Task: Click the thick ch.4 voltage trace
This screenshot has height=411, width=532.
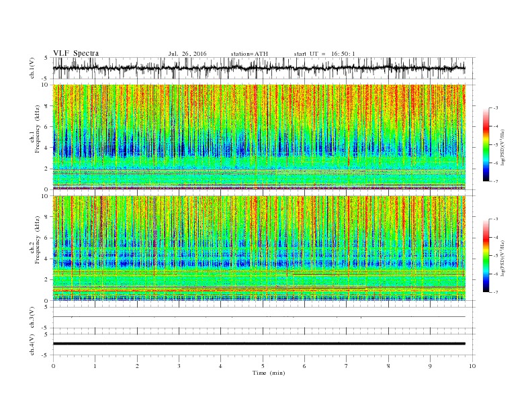Action: [259, 344]
